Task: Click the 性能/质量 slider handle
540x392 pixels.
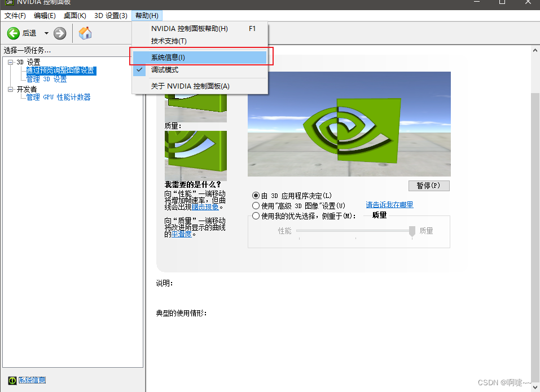Action: 412,231
